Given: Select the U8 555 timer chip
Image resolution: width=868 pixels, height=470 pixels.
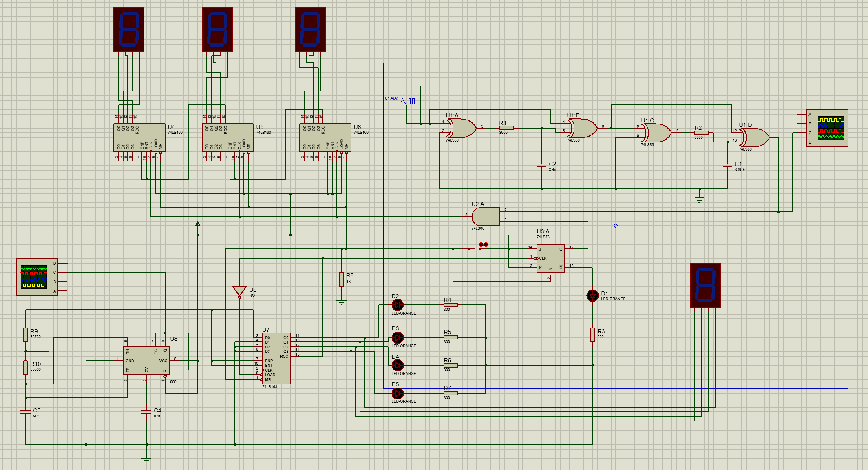Looking at the screenshot, I should click(146, 361).
